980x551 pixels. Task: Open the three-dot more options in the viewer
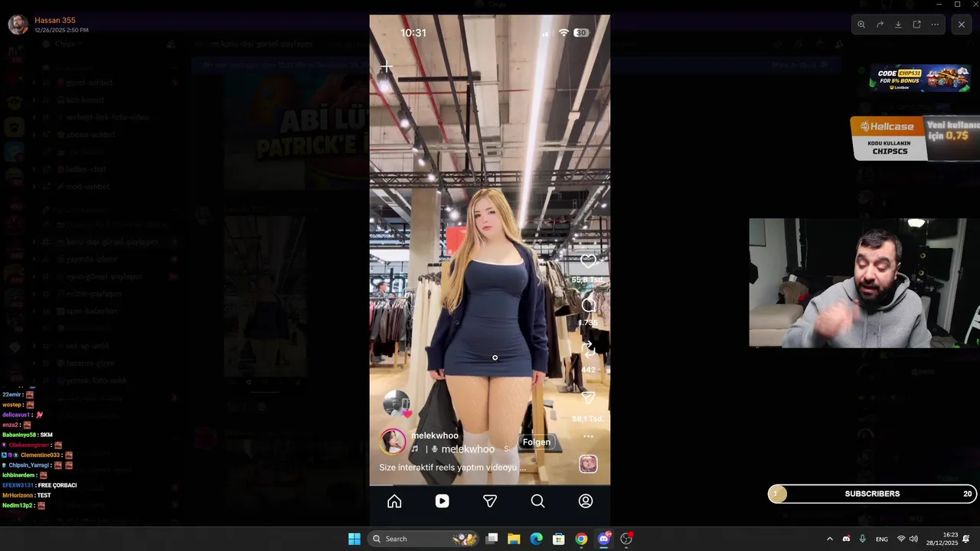(935, 24)
